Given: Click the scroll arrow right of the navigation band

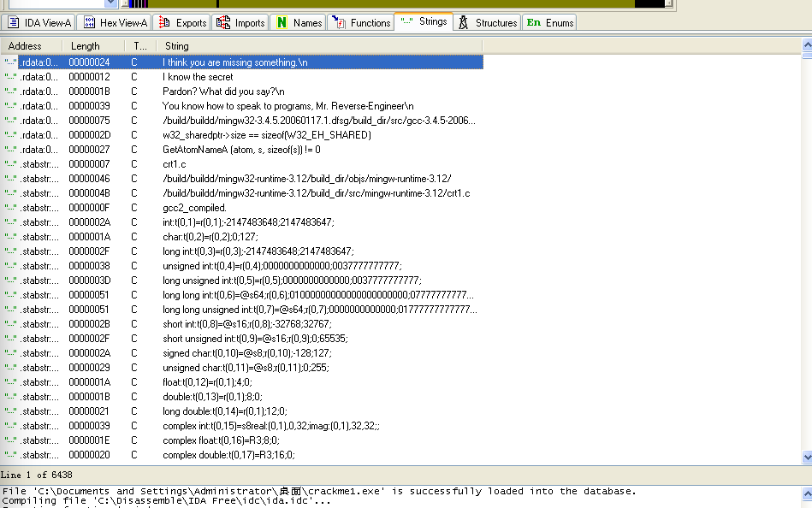Looking at the screenshot, I should (668, 3).
